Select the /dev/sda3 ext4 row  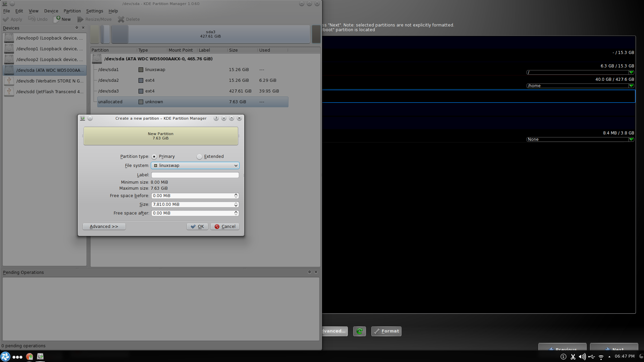pyautogui.click(x=193, y=91)
